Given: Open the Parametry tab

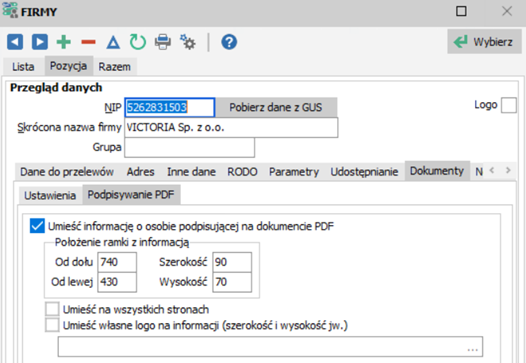Looking at the screenshot, I should click(x=294, y=172).
